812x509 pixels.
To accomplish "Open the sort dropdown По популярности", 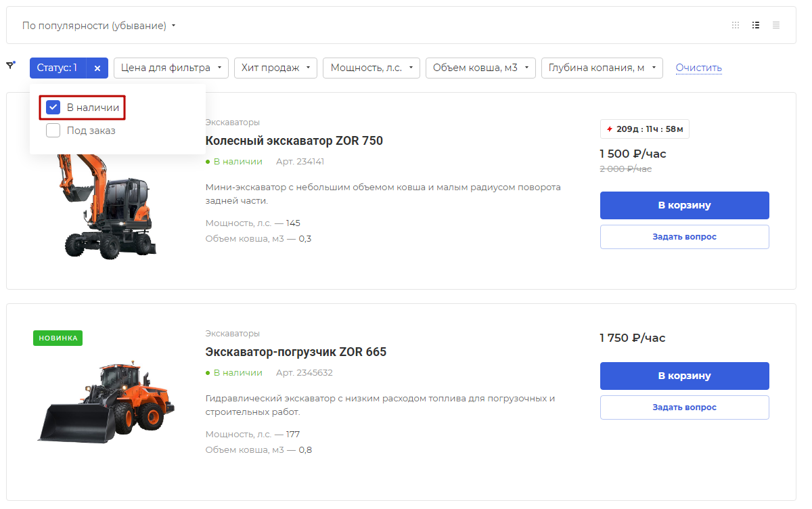I will click(x=99, y=26).
